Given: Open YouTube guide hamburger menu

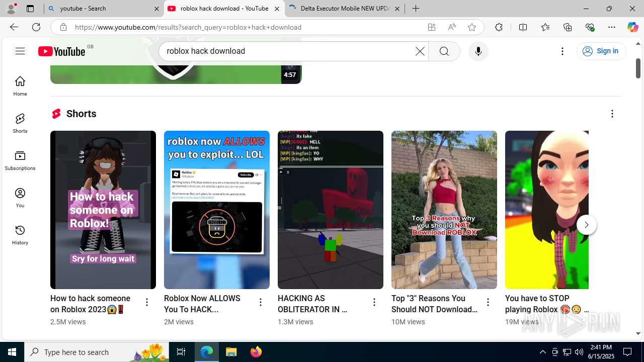Looking at the screenshot, I should pos(20,51).
